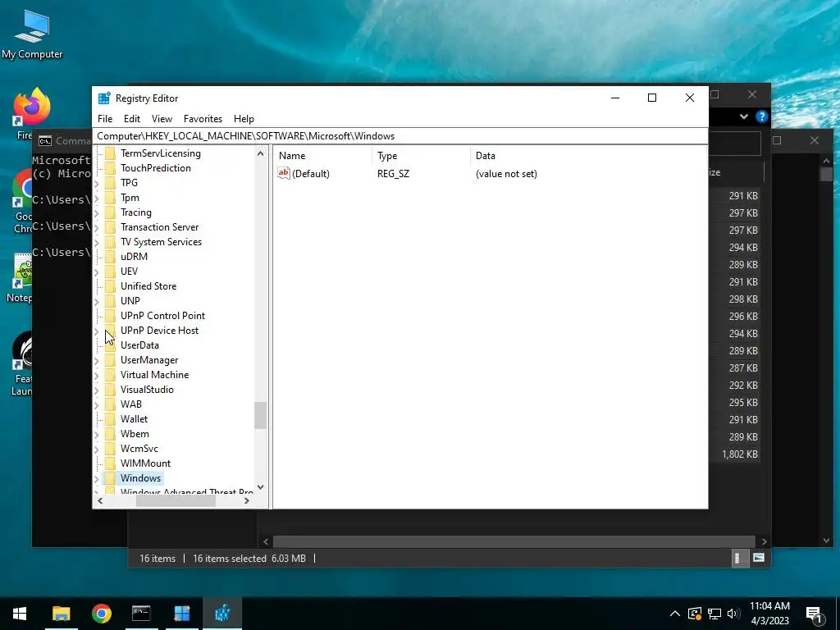Expand the UNP registry key
This screenshot has height=630, width=840.
(x=97, y=301)
